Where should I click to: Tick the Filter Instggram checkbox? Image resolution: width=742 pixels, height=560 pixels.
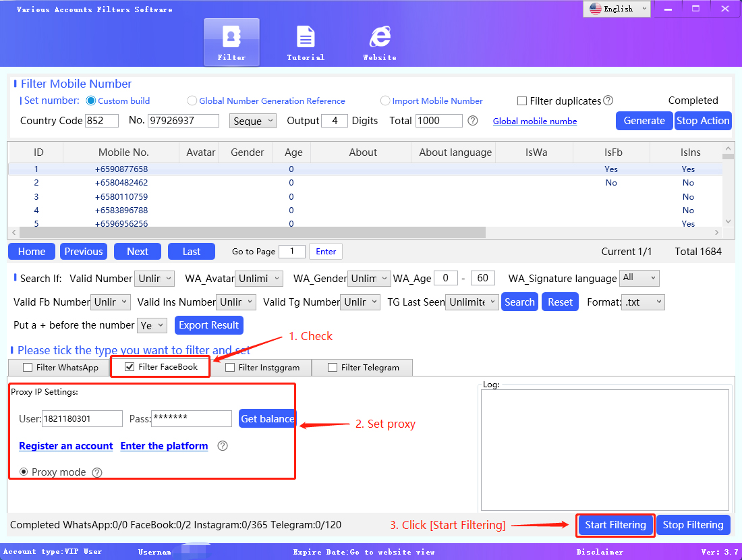(x=230, y=367)
